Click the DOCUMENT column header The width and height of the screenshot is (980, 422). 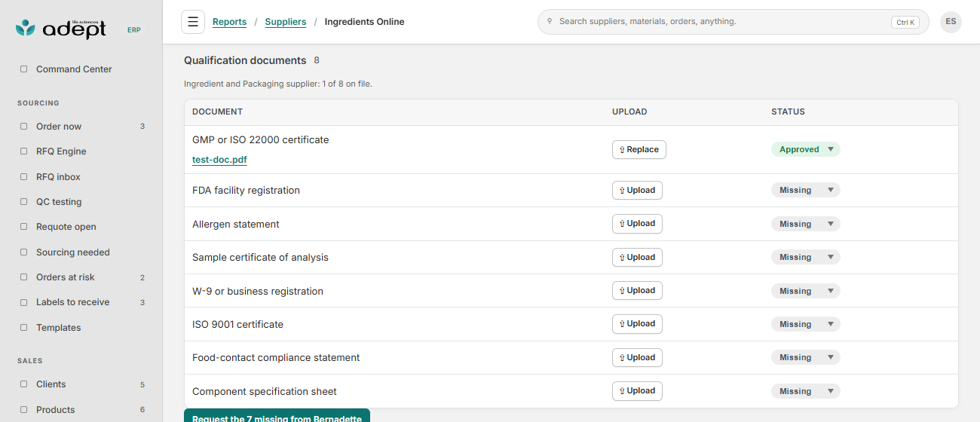[217, 112]
